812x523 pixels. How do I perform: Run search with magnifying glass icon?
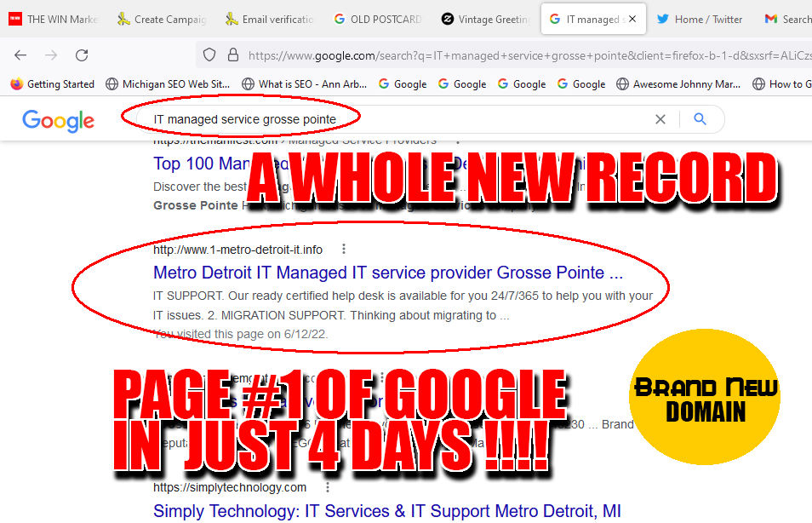click(700, 119)
